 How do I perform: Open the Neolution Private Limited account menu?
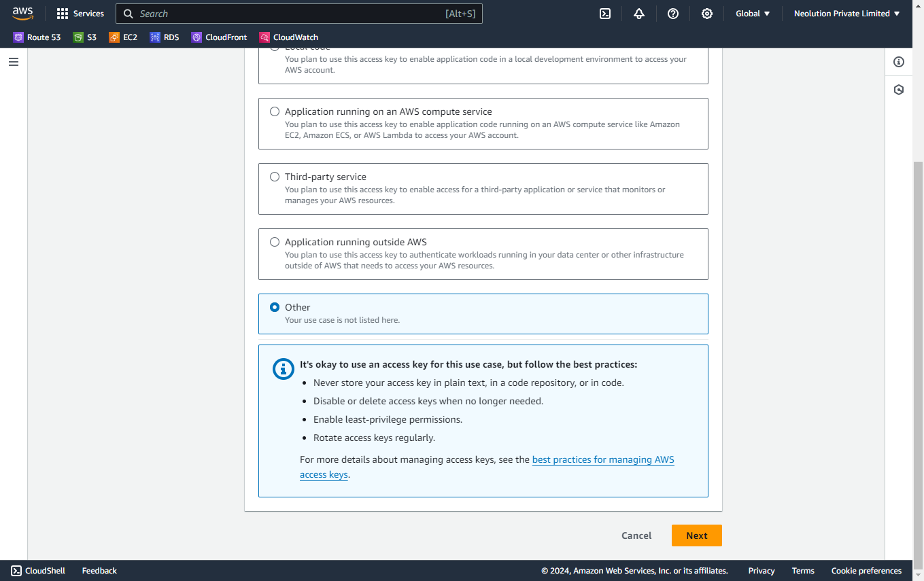846,14
